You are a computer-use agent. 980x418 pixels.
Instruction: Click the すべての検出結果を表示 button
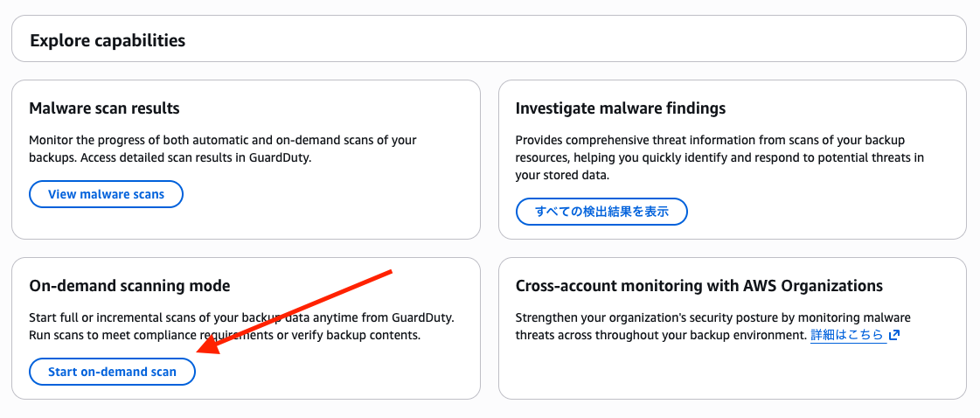(x=601, y=212)
